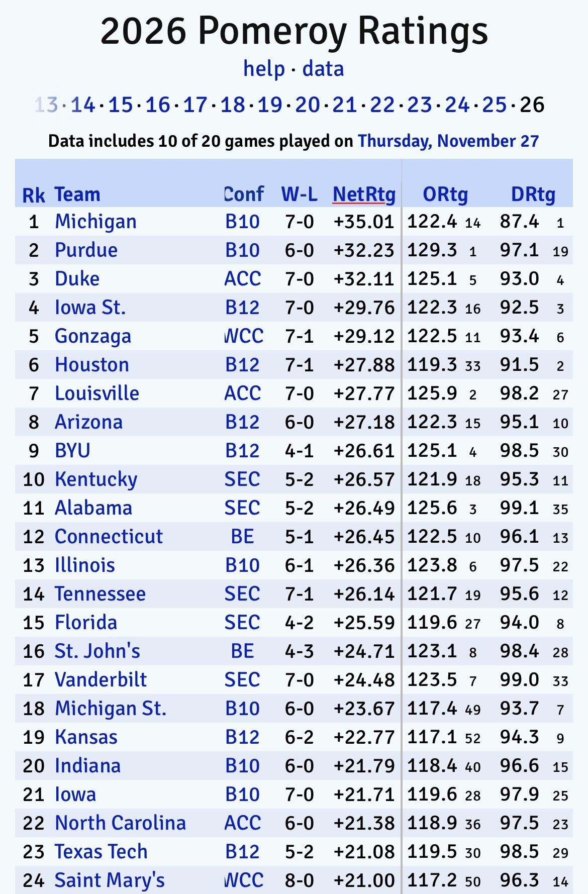Open Thursday, November 27 games link

click(x=448, y=141)
